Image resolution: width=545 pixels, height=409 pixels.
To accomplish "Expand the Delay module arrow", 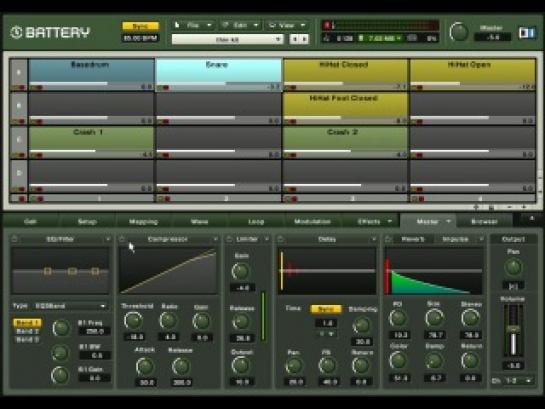I will pos(374,239).
